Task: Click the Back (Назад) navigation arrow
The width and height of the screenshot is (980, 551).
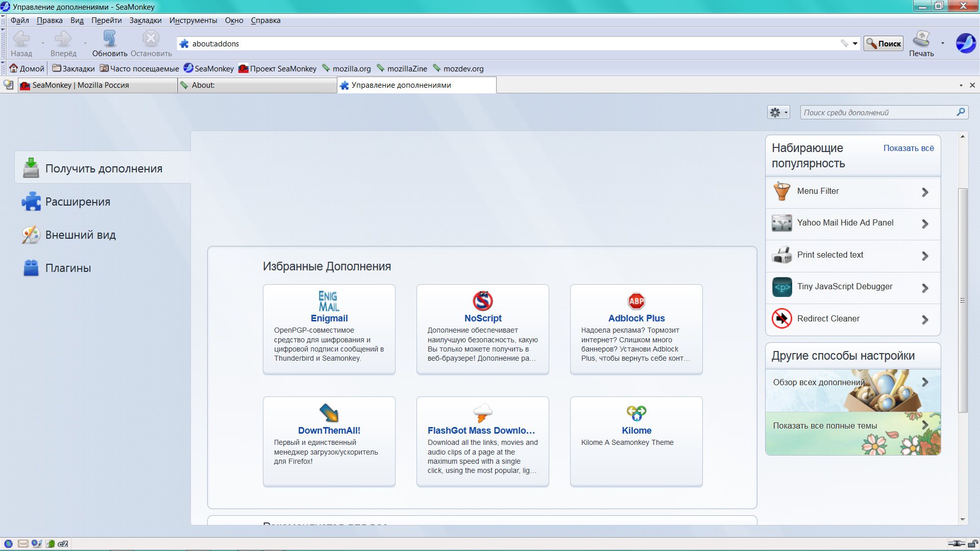Action: click(x=21, y=39)
